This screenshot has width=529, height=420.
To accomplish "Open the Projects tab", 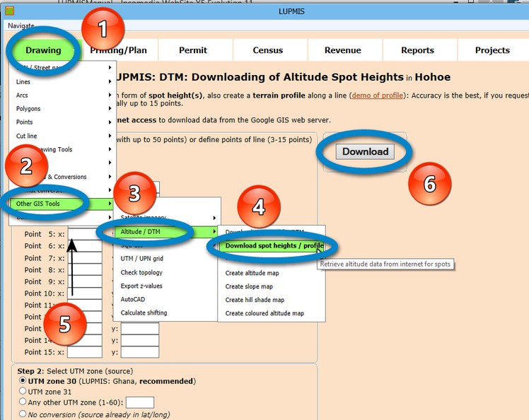I will [492, 50].
